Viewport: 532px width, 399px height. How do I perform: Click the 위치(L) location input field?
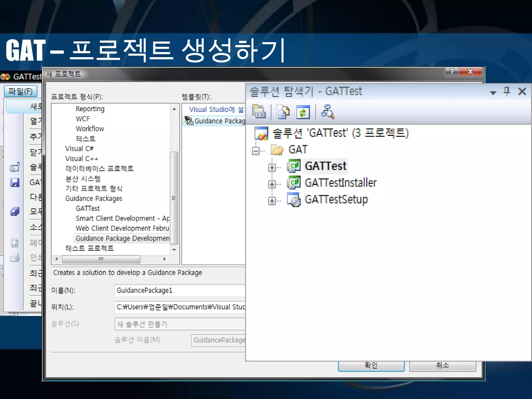click(x=180, y=307)
